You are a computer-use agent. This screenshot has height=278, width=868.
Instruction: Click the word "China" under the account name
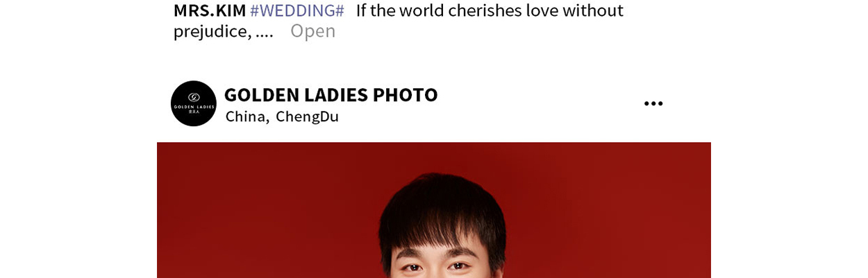pyautogui.click(x=247, y=116)
